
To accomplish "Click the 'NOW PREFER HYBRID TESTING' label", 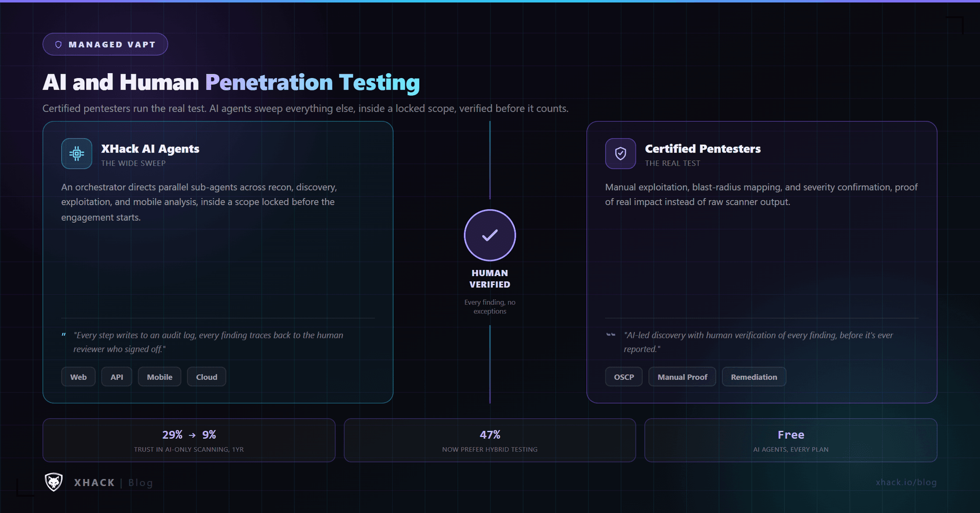I will click(x=490, y=449).
